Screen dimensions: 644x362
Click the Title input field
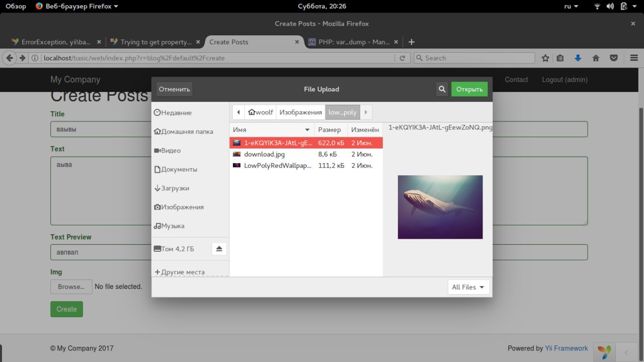[x=319, y=129]
